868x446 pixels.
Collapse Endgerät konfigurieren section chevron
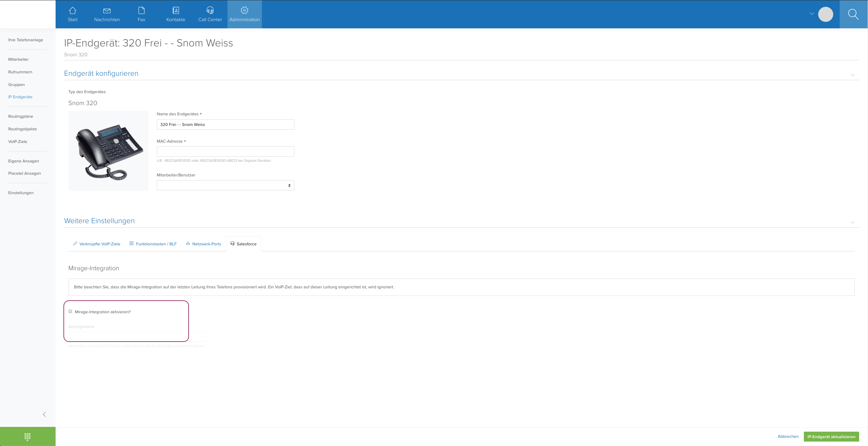pos(852,75)
